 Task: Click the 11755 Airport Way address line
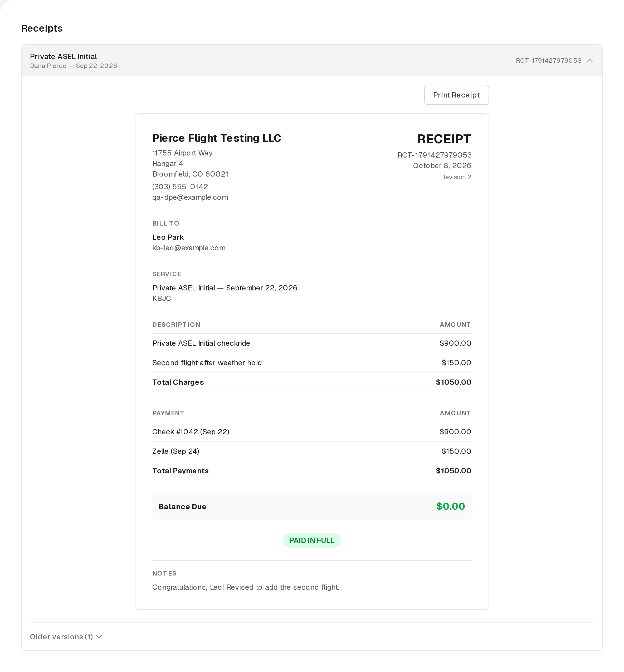pos(182,153)
